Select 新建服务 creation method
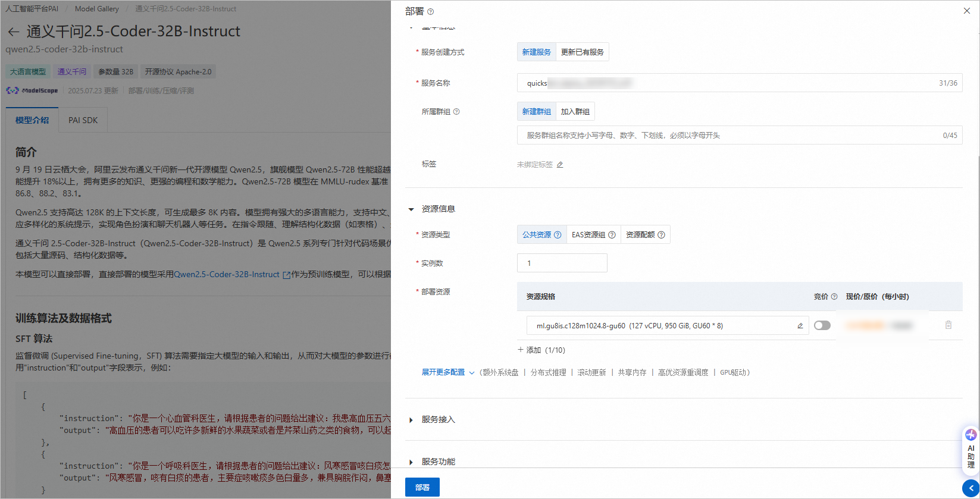 pyautogui.click(x=537, y=52)
